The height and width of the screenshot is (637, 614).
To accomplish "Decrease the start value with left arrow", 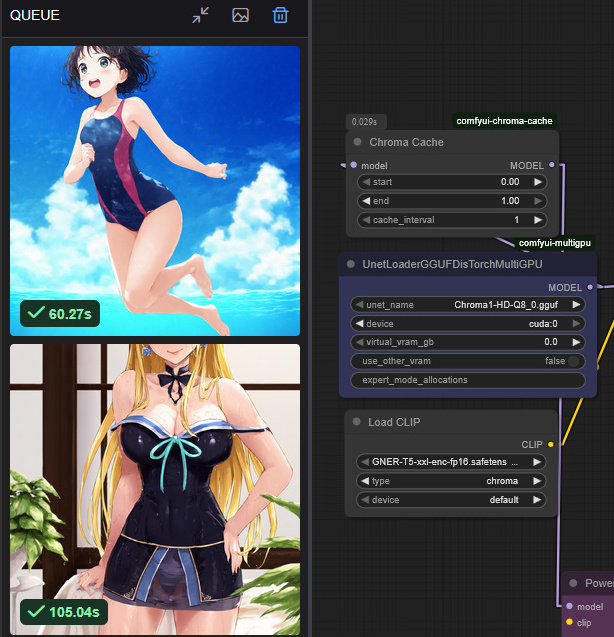I will (x=367, y=182).
